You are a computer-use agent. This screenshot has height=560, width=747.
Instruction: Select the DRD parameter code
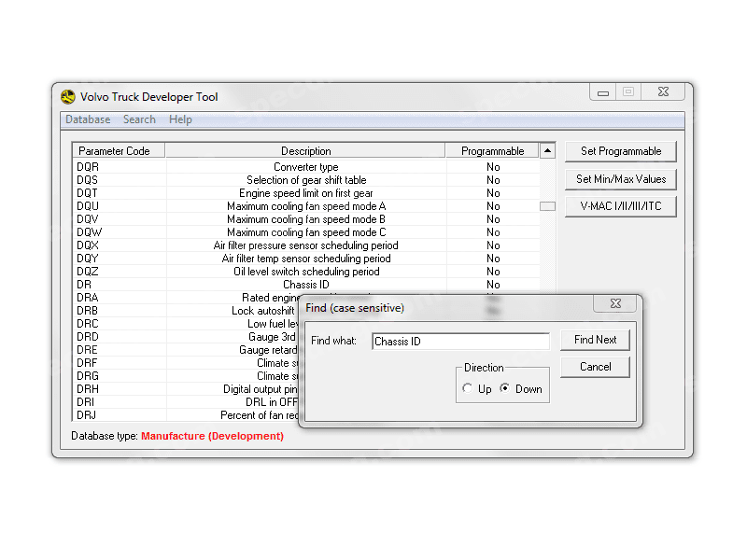pos(88,337)
